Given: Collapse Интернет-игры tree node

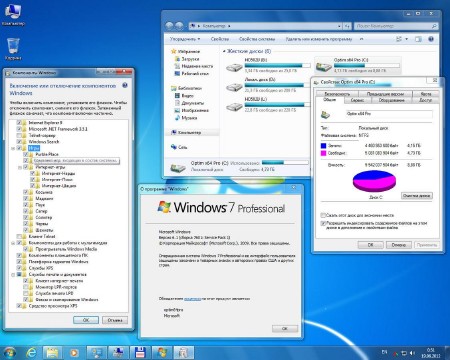Looking at the screenshot, I should (20, 167).
